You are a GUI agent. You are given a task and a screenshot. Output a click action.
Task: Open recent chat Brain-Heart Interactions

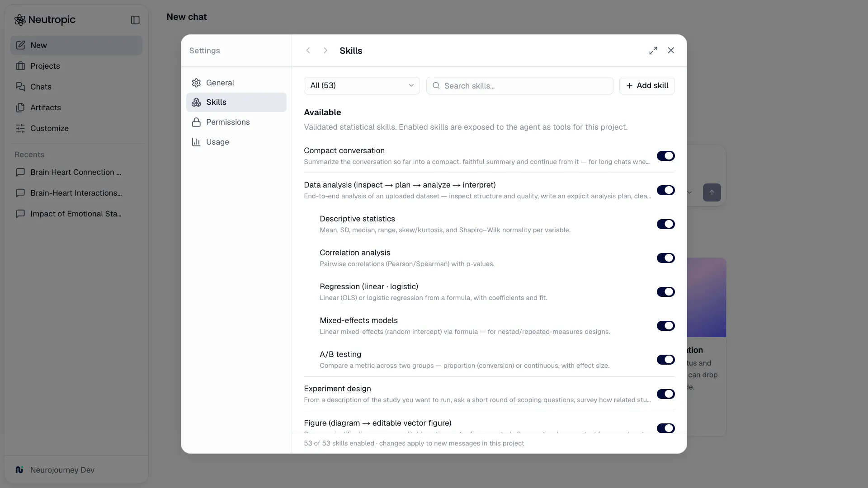click(x=76, y=193)
